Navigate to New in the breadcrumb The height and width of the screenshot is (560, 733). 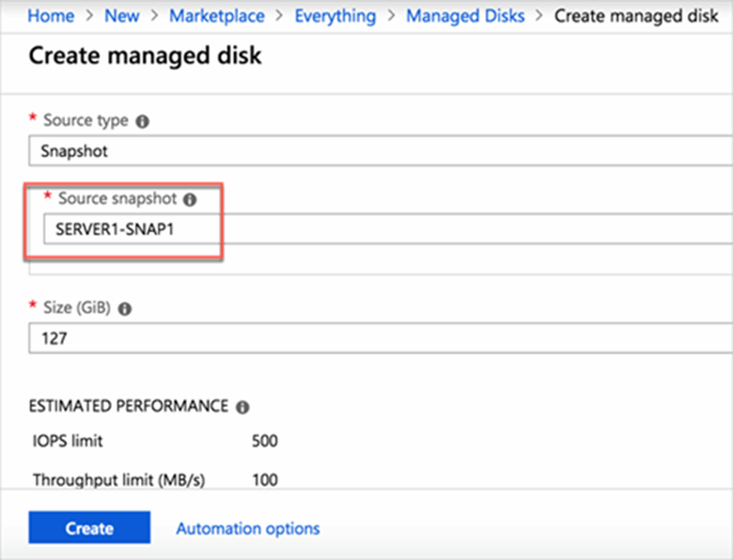pos(121,16)
